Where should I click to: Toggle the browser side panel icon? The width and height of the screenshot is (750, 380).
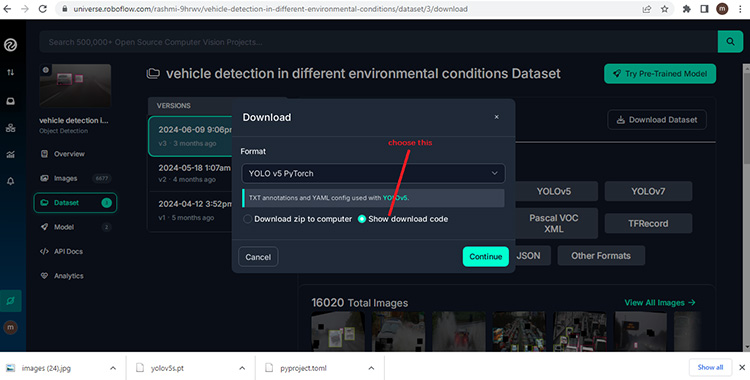tap(704, 9)
